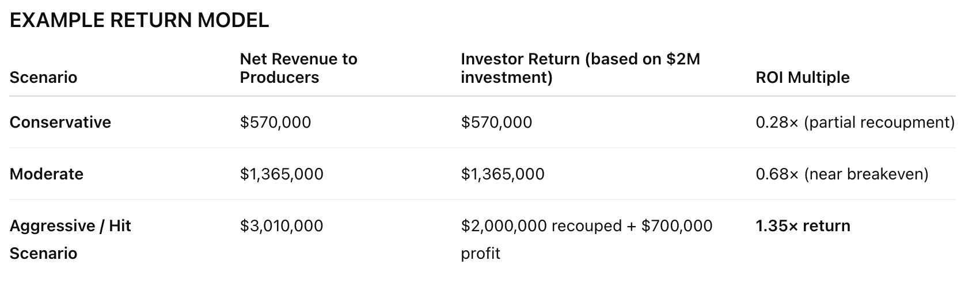Image resolution: width=980 pixels, height=306 pixels.
Task: Select the Scenario column header
Action: pos(43,78)
